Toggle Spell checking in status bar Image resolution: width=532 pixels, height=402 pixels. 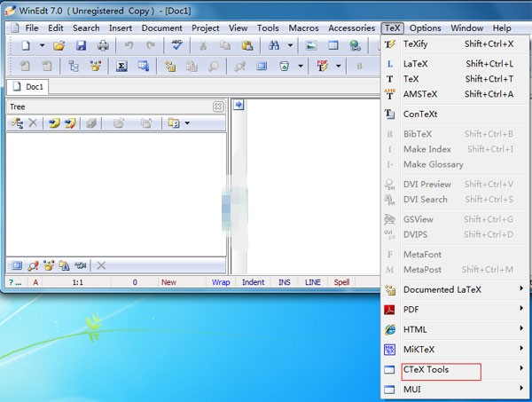(341, 282)
